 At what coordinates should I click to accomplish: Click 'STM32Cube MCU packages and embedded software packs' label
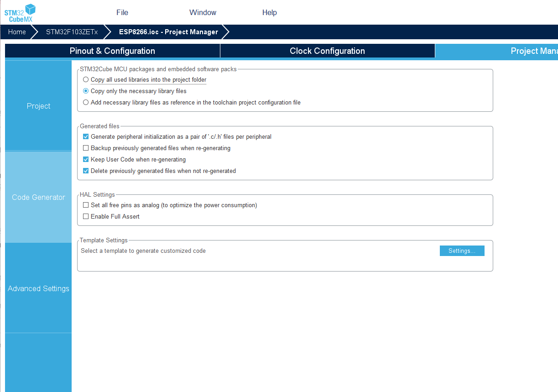(x=158, y=69)
